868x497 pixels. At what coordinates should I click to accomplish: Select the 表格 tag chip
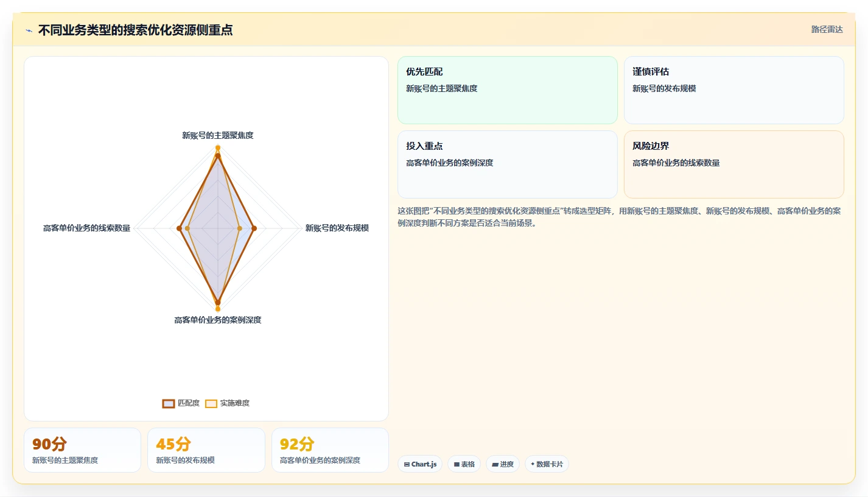[464, 464]
